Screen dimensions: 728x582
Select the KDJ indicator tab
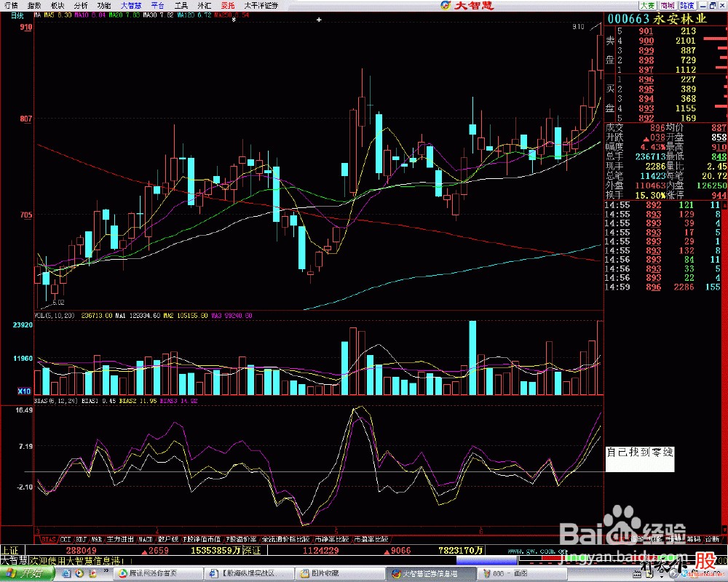82,539
